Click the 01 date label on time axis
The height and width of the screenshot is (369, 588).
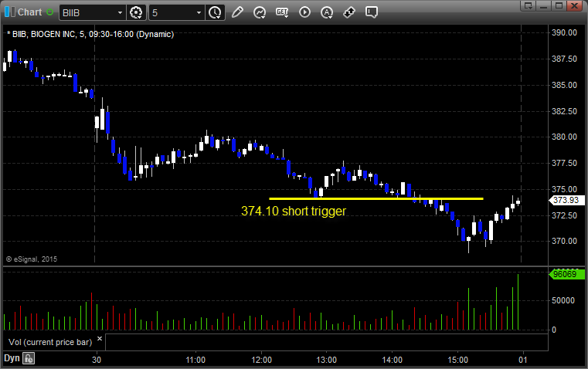point(523,360)
